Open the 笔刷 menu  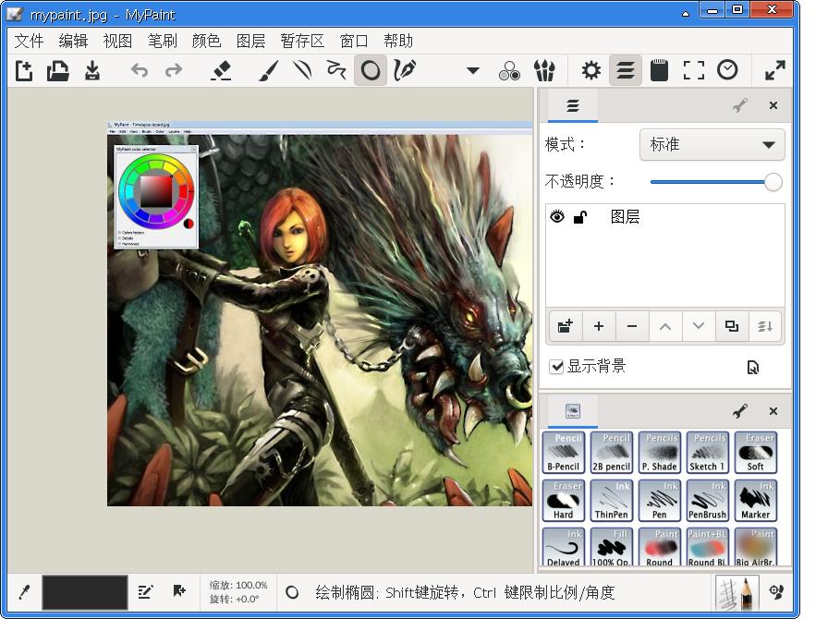(x=162, y=41)
